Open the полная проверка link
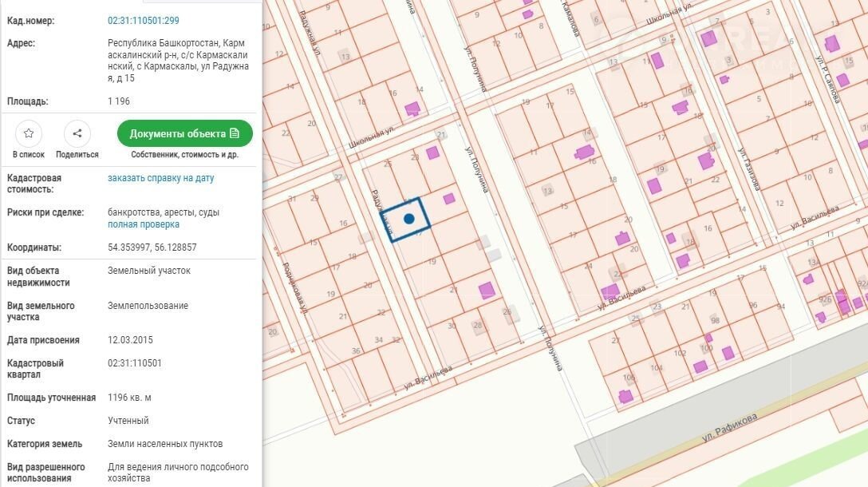This screenshot has width=868, height=487. tap(144, 224)
